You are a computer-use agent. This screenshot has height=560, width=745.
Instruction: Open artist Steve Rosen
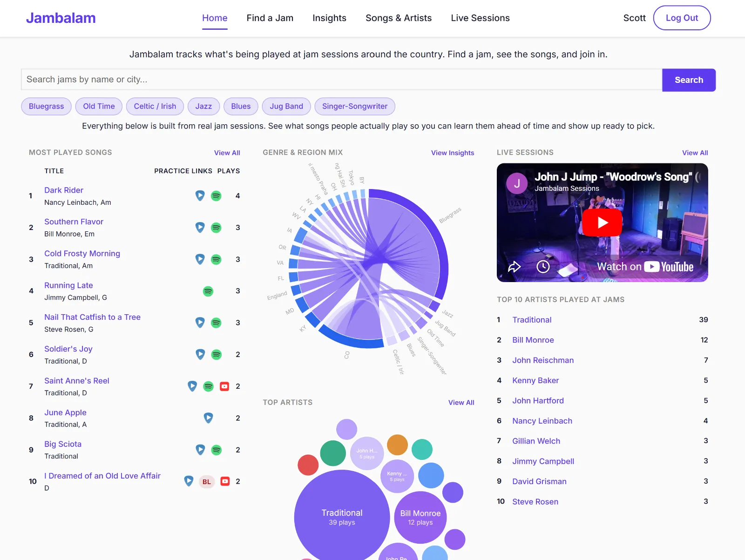535,501
